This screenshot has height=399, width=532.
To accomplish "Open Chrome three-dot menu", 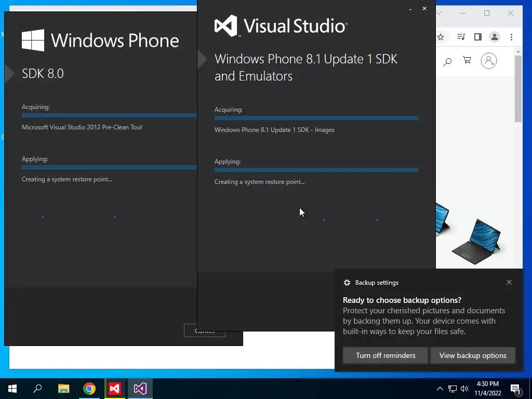I will pos(511,37).
